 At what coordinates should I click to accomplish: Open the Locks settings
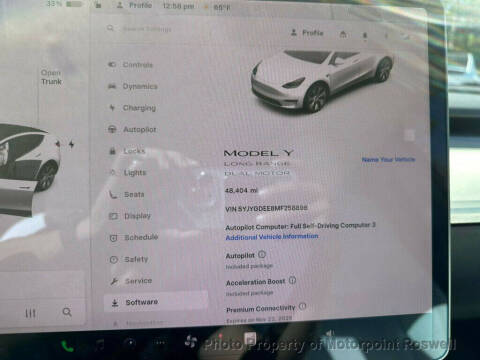[x=127, y=151]
